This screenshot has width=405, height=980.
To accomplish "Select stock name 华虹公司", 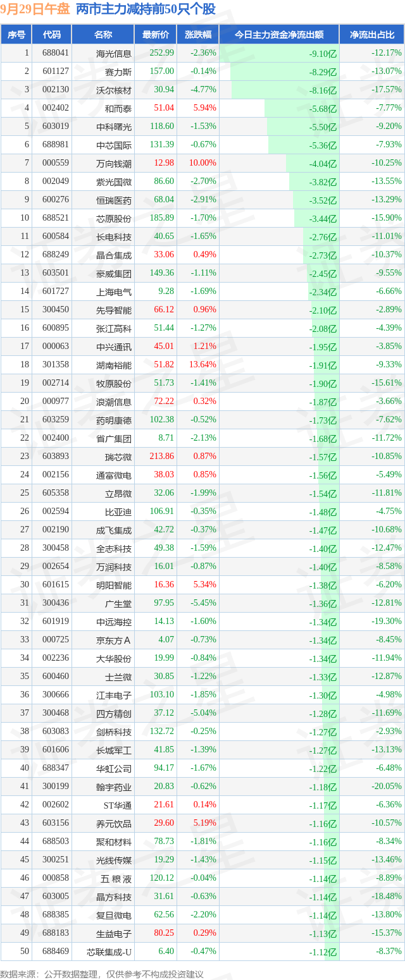I will click(x=114, y=768).
